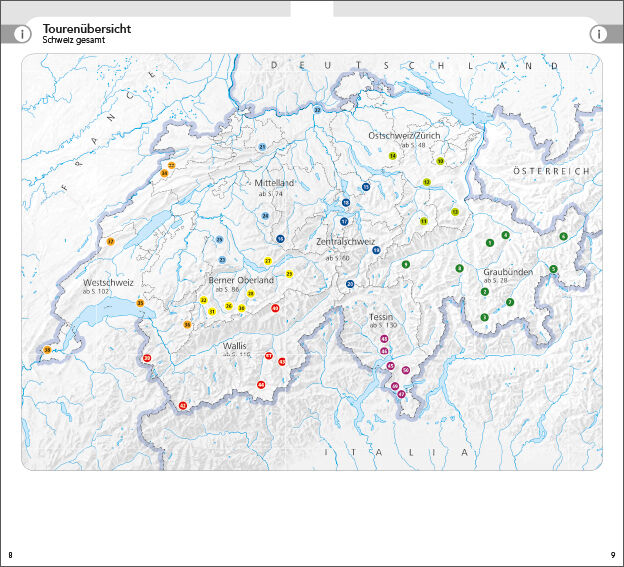Select red tour marker 44 in Wallis
This screenshot has height=567, width=624.
[261, 384]
